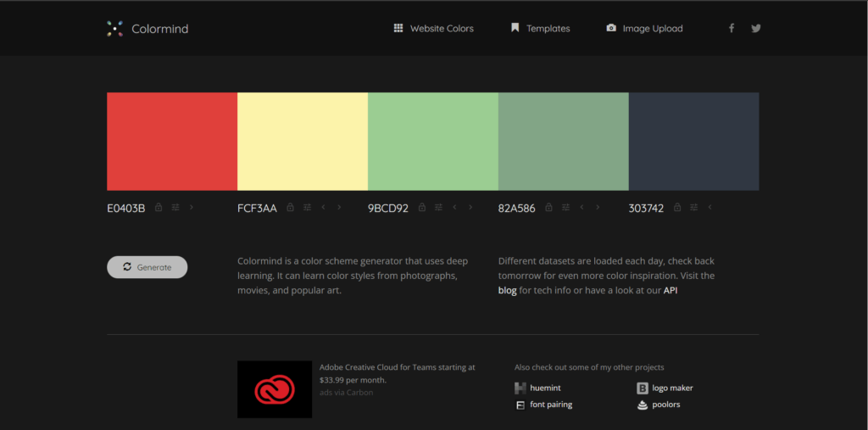Open the Twitter page icon
Image resolution: width=868 pixels, height=430 pixels.
pyautogui.click(x=756, y=28)
